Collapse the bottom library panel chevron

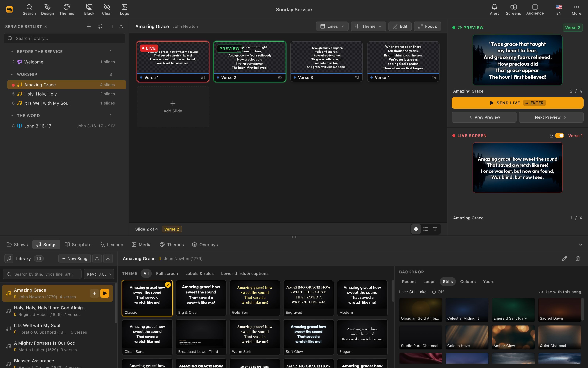pos(580,245)
